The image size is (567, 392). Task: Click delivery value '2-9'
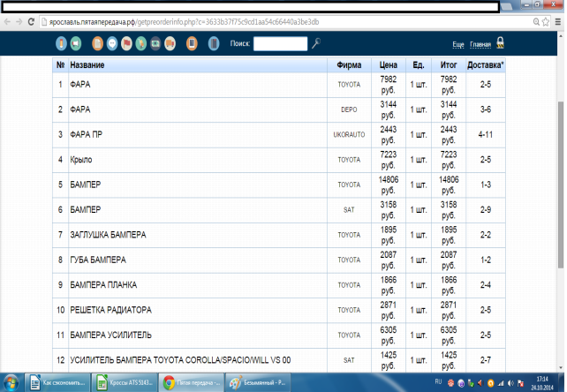click(485, 210)
